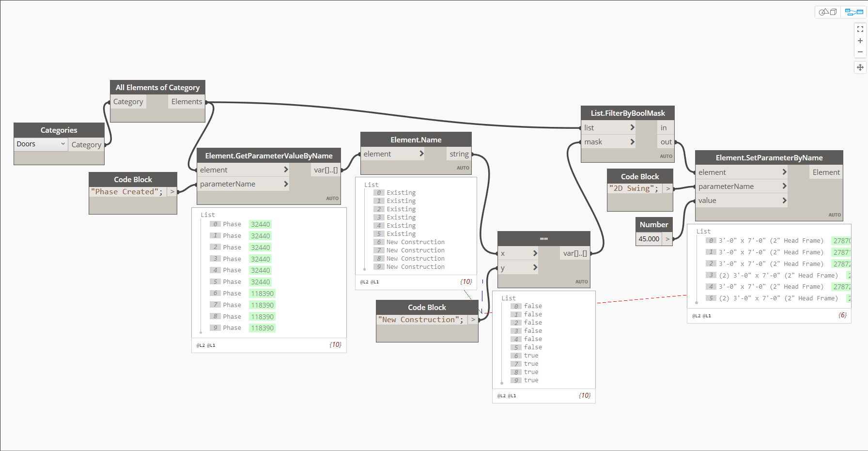Expand element port options on Element.GetParameterValueByName
This screenshot has height=451, width=868.
(286, 170)
